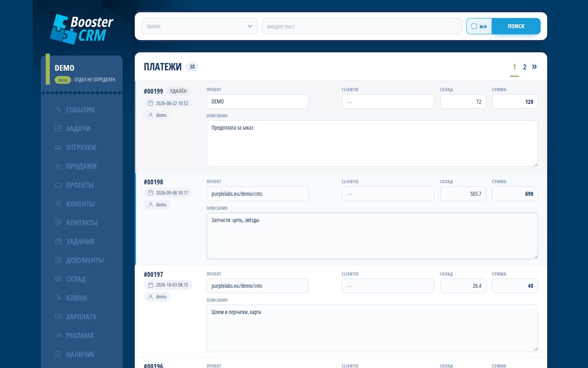Click the СУММА field with 120
Viewport: 588px width, 368px height.
tap(515, 101)
